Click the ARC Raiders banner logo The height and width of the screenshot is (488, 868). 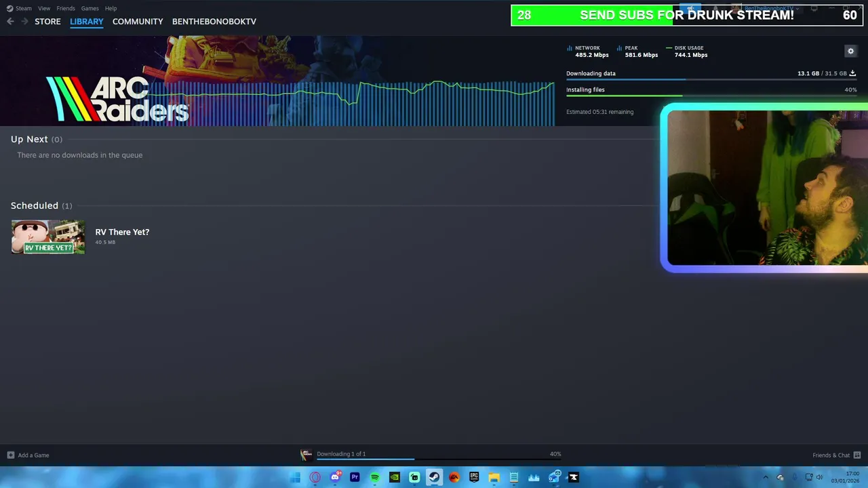click(117, 99)
